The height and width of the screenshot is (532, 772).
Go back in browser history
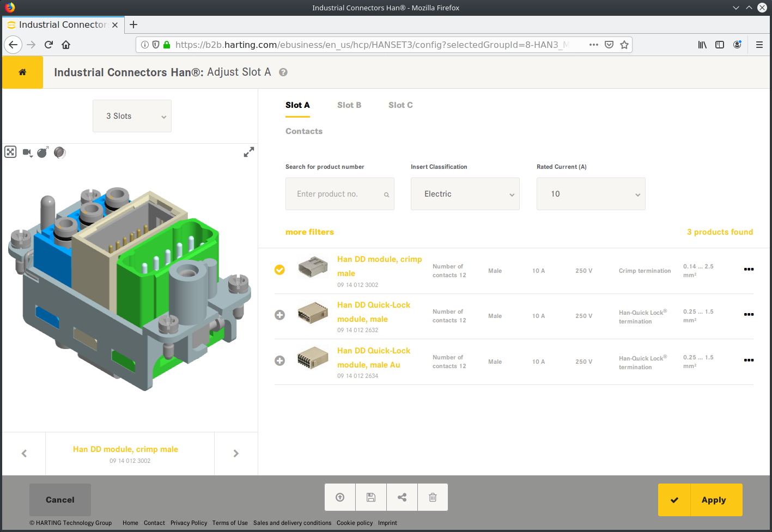13,45
